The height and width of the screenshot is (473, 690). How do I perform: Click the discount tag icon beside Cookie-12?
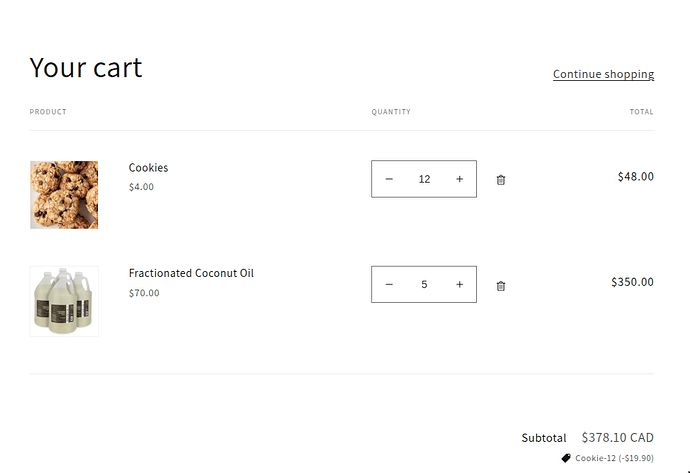point(566,458)
